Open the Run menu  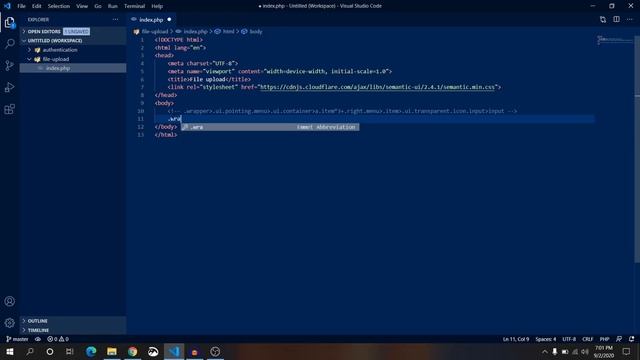tap(113, 6)
